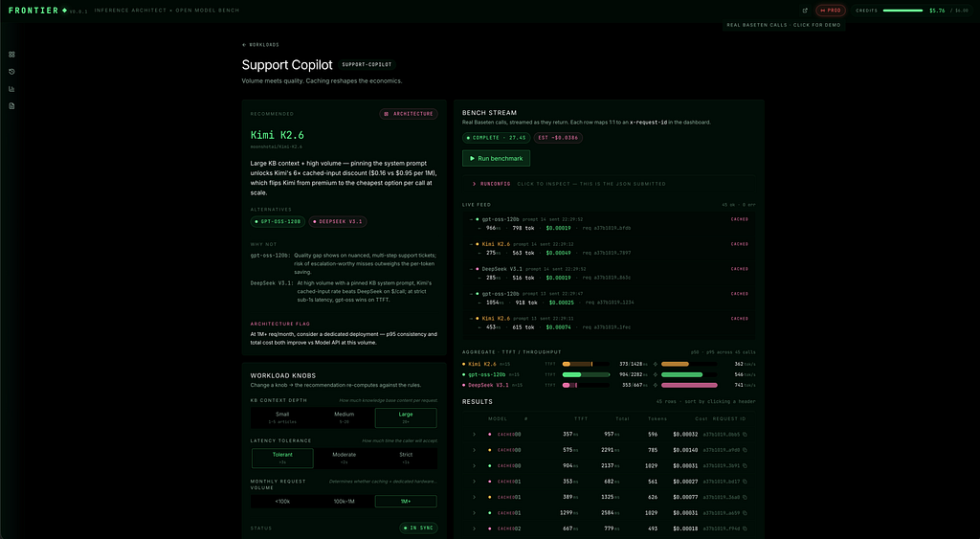Click DeepSeek V3.1 throughput bar
Screen dimensions: 980x539
(x=689, y=385)
